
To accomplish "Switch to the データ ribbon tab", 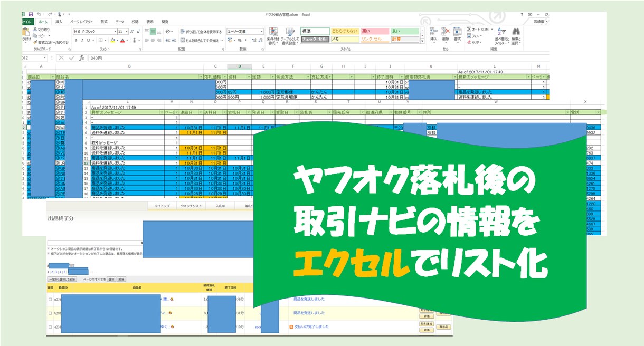I will coord(119,22).
